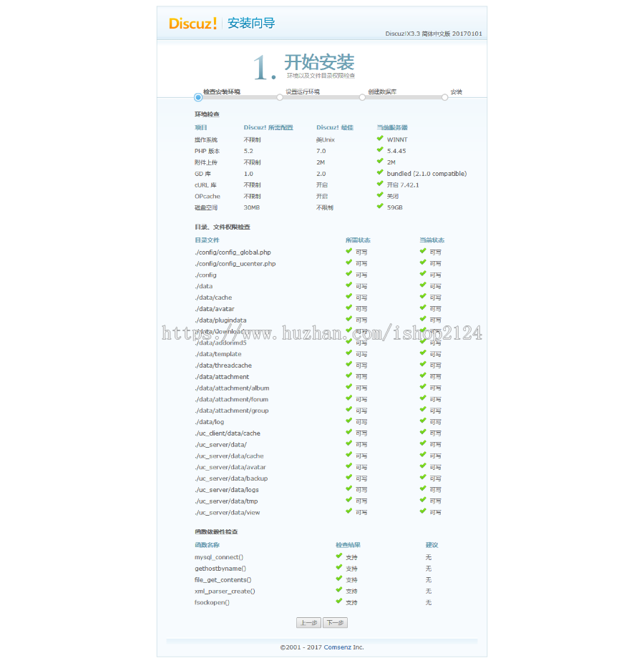
Task: Select the 检查安装环境 step circle
Action: [198, 97]
